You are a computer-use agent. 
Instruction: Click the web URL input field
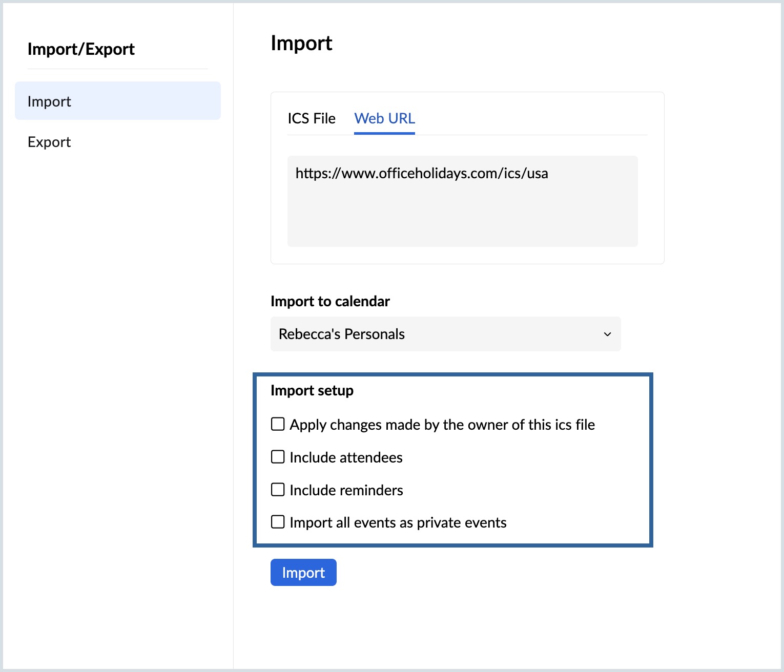pyautogui.click(x=463, y=201)
